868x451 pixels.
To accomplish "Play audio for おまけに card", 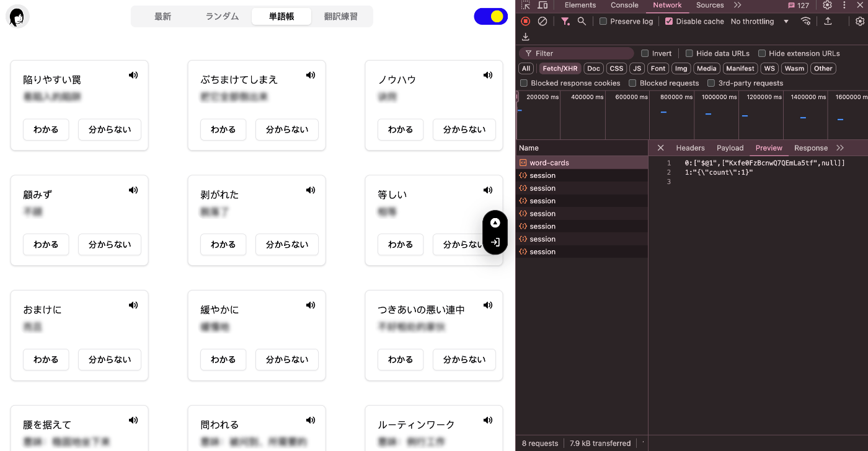I will [133, 305].
